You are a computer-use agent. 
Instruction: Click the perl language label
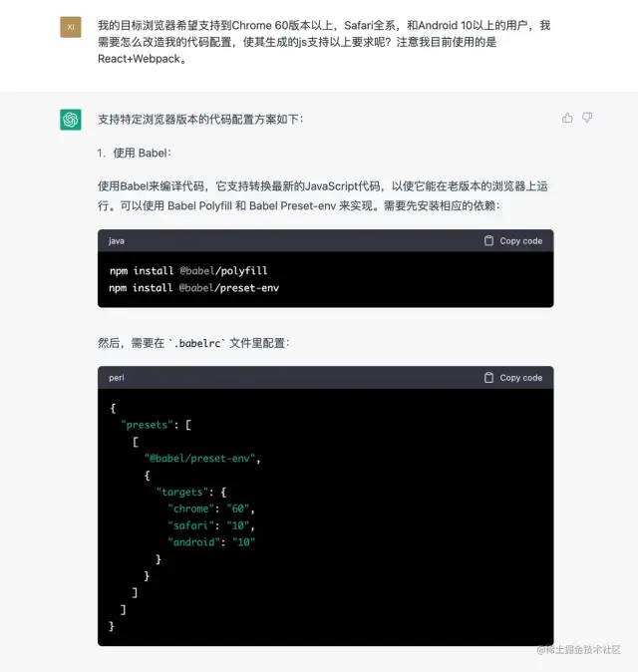(117, 378)
